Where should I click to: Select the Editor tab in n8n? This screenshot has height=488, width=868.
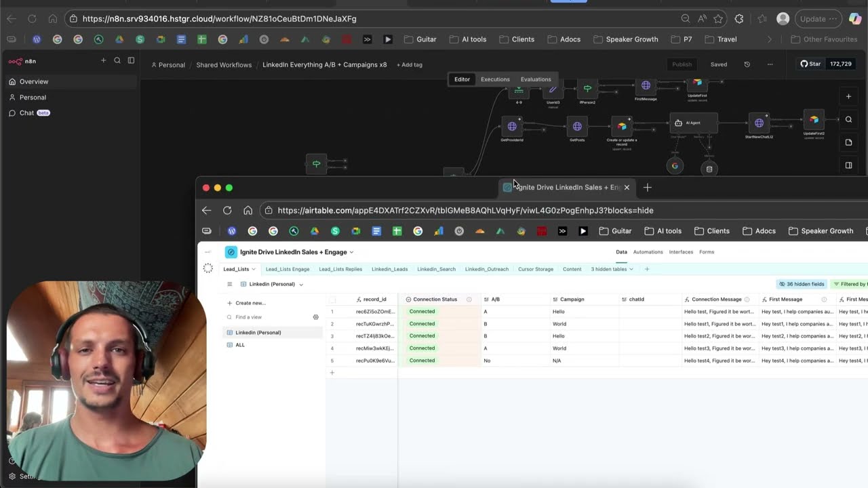(x=462, y=79)
